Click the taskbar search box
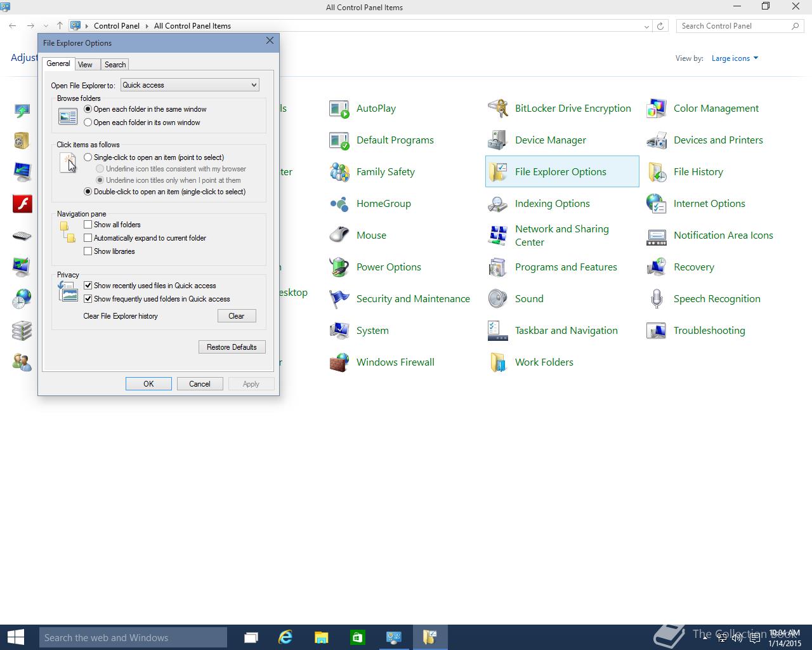 click(133, 637)
